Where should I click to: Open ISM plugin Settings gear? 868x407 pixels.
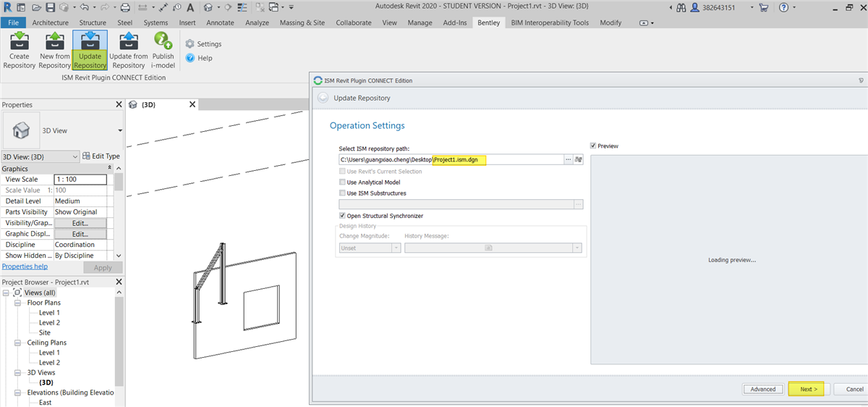point(191,44)
